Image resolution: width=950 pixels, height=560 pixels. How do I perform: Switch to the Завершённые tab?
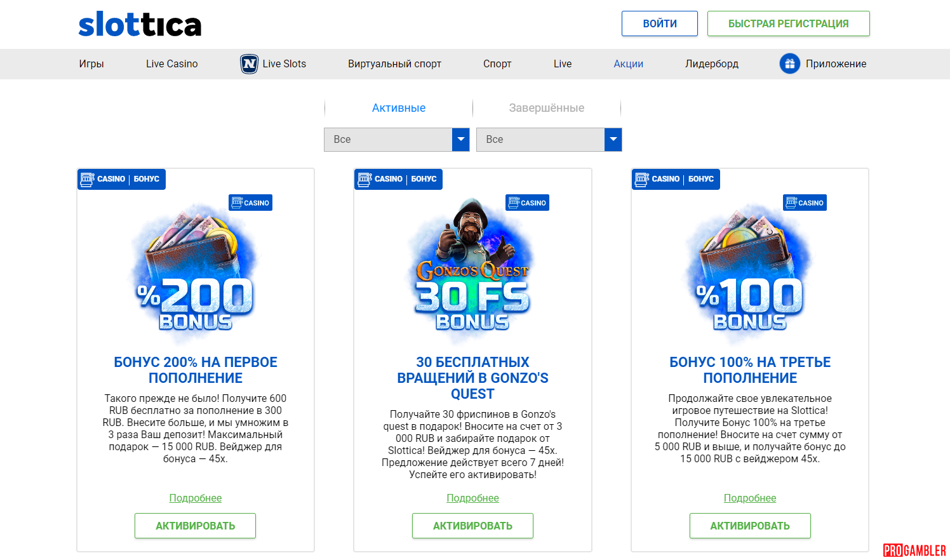[546, 108]
